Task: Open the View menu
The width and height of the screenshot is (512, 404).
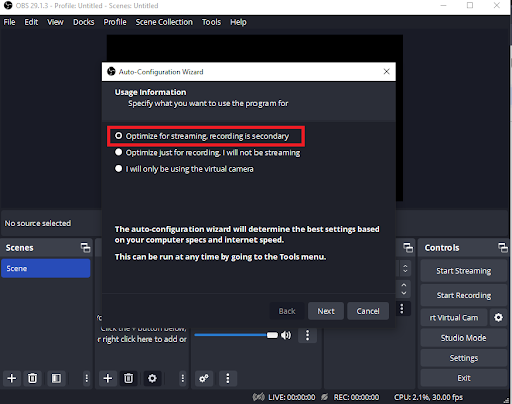Action: (55, 22)
